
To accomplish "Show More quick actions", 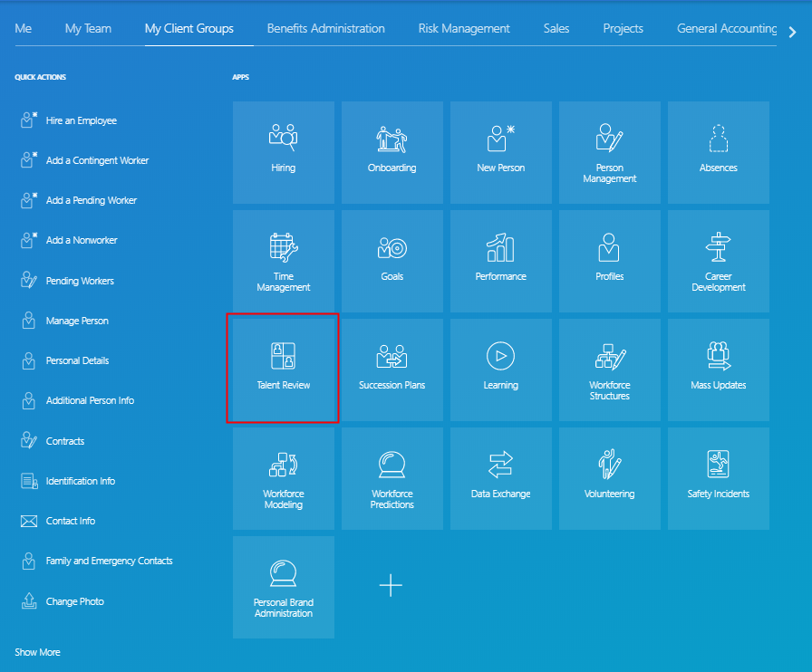I will 37,651.
